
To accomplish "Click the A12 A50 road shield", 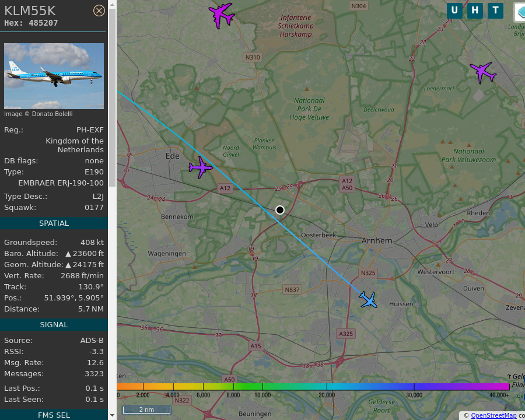I will click(x=347, y=184).
